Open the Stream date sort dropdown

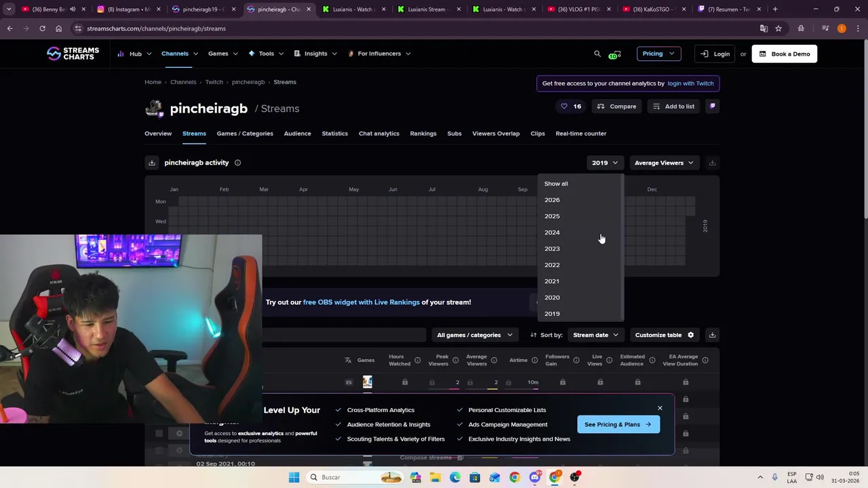click(x=596, y=335)
